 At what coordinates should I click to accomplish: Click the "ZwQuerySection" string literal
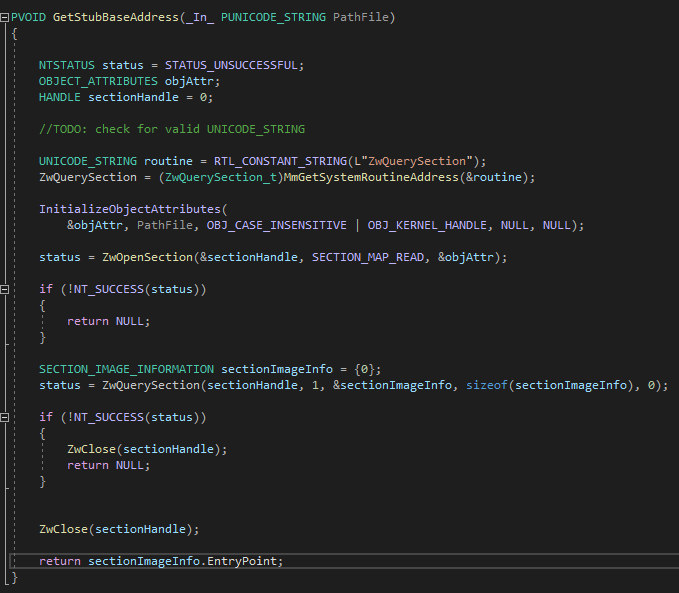pos(417,162)
